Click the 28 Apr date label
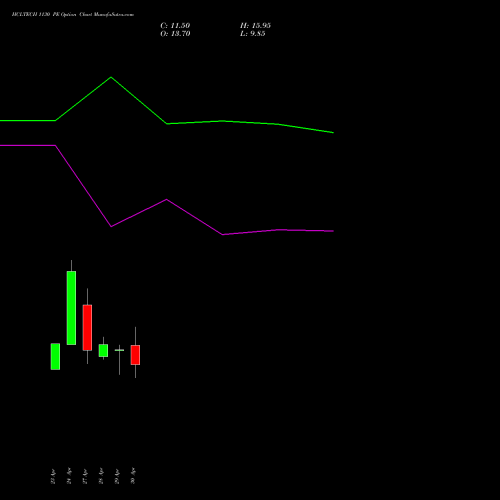500x500 pixels. (101, 476)
